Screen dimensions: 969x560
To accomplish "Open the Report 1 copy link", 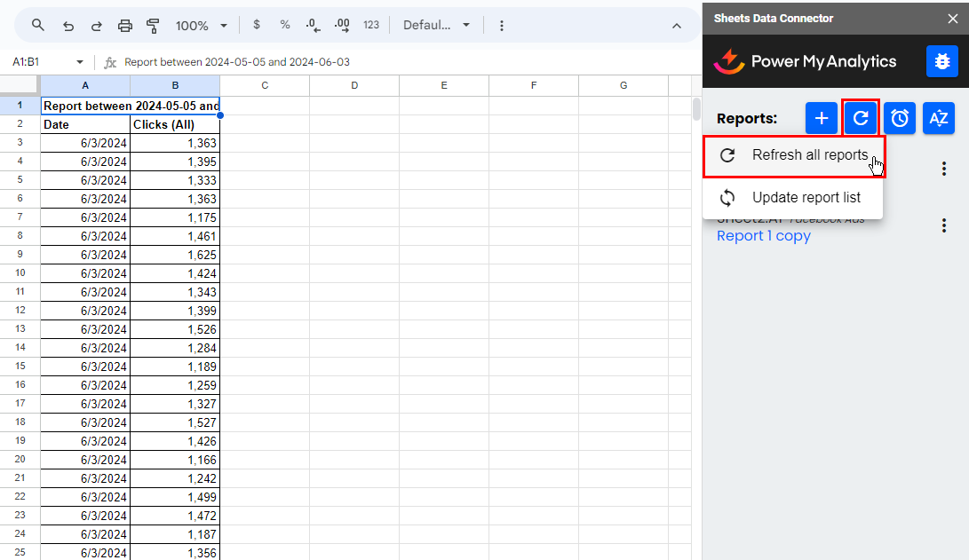I will click(764, 236).
